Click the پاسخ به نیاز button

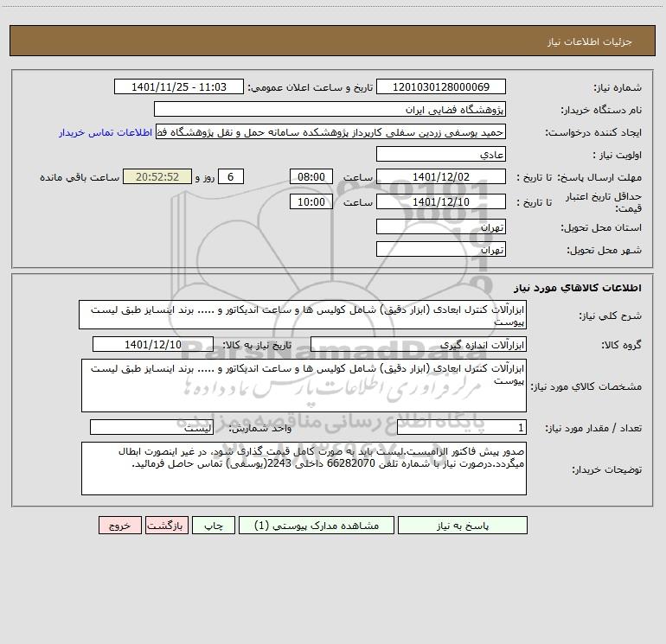pos(462,525)
